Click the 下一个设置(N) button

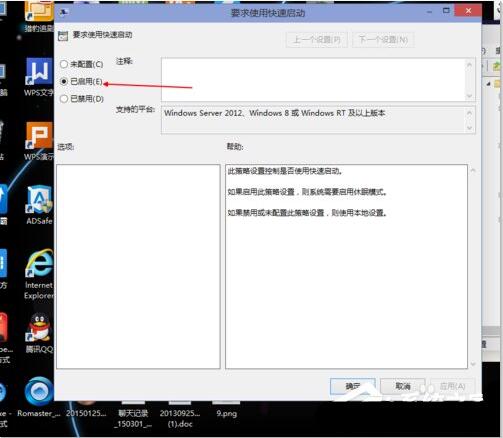pos(383,40)
